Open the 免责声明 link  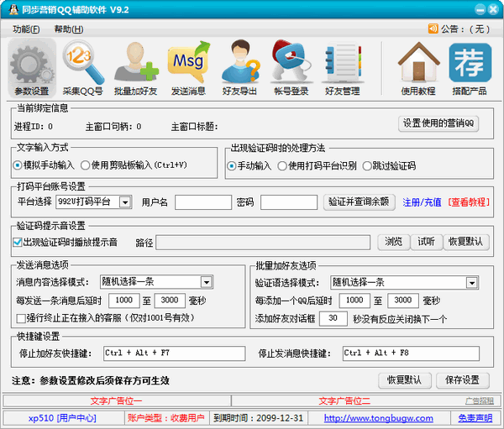[475, 418]
